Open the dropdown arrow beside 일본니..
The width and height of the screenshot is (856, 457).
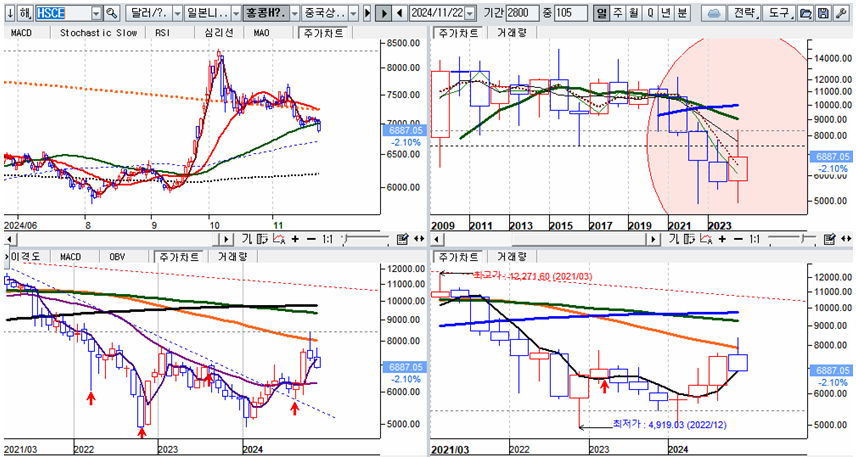pos(236,13)
